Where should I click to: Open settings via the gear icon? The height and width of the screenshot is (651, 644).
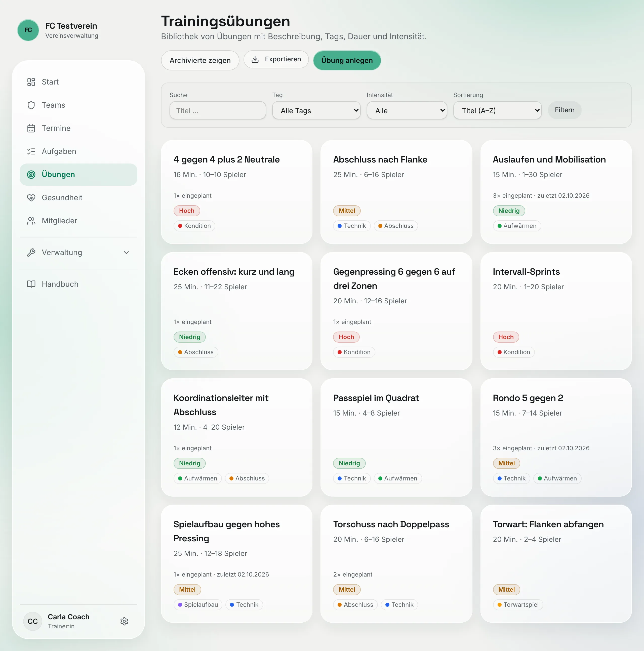point(124,621)
